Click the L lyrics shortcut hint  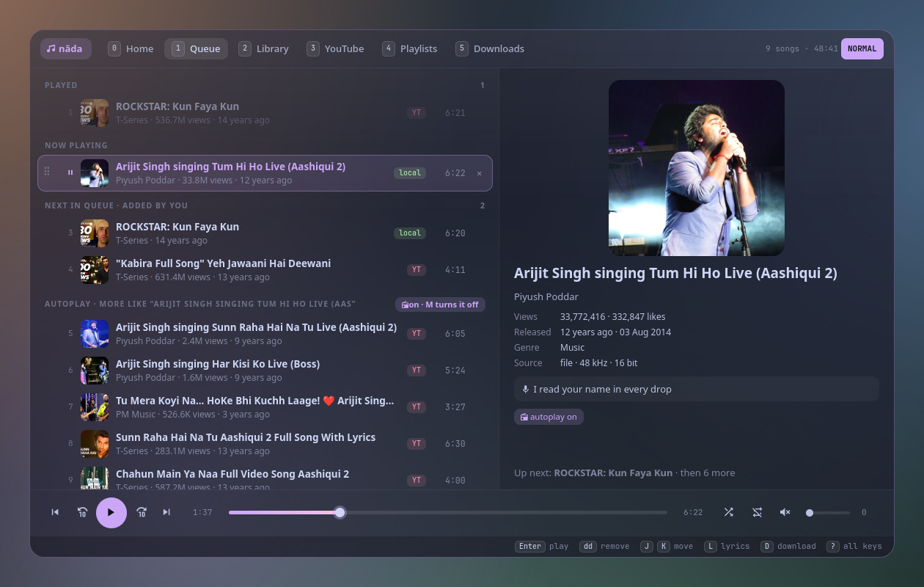(x=727, y=546)
